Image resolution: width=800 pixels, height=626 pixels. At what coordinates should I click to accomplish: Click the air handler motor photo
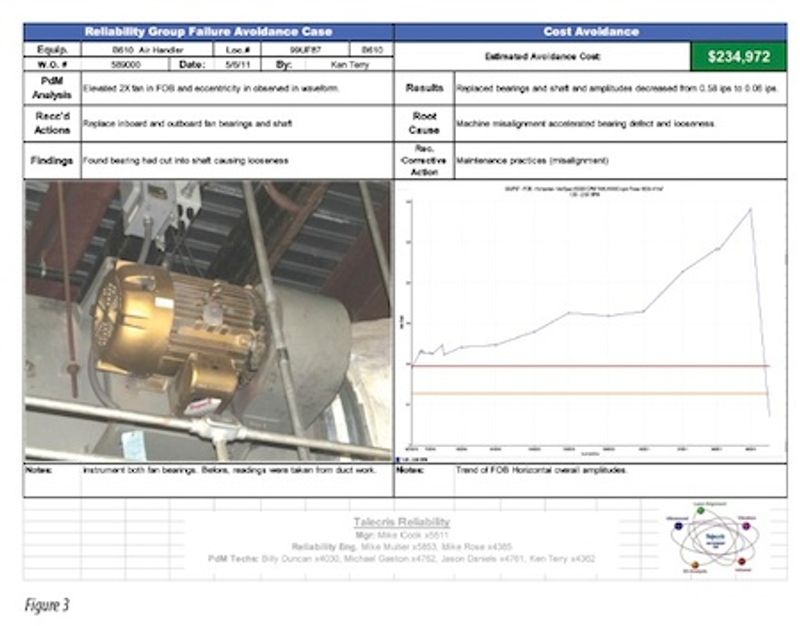tap(208, 320)
